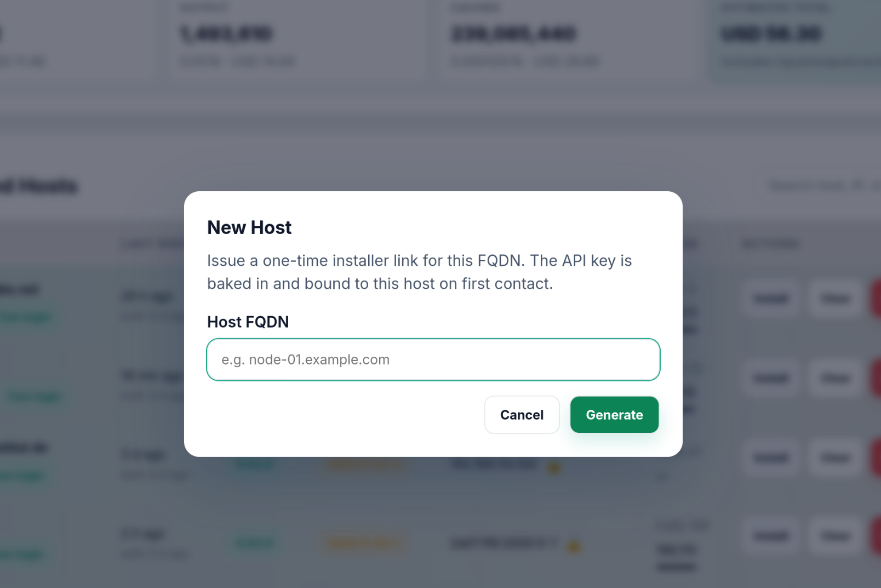This screenshot has width=881, height=588.
Task: Click the red delete button beside the first host
Action: 877,299
